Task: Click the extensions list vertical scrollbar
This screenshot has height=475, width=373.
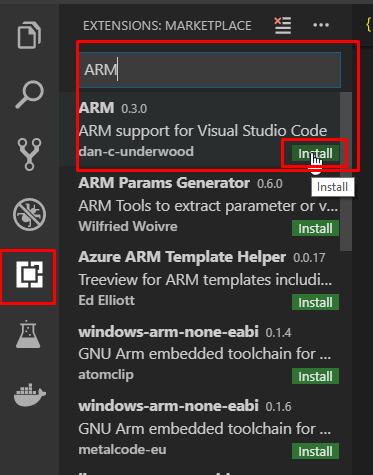Action: (346, 171)
